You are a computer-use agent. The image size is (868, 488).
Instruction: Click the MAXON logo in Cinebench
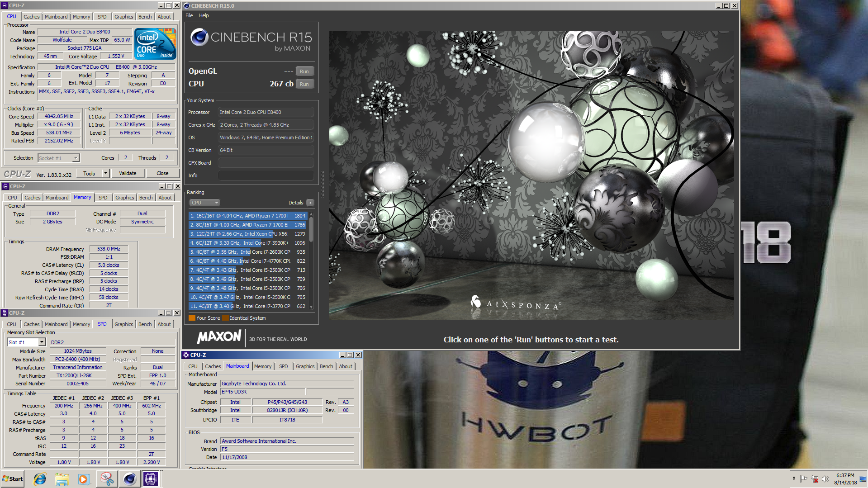(x=219, y=337)
